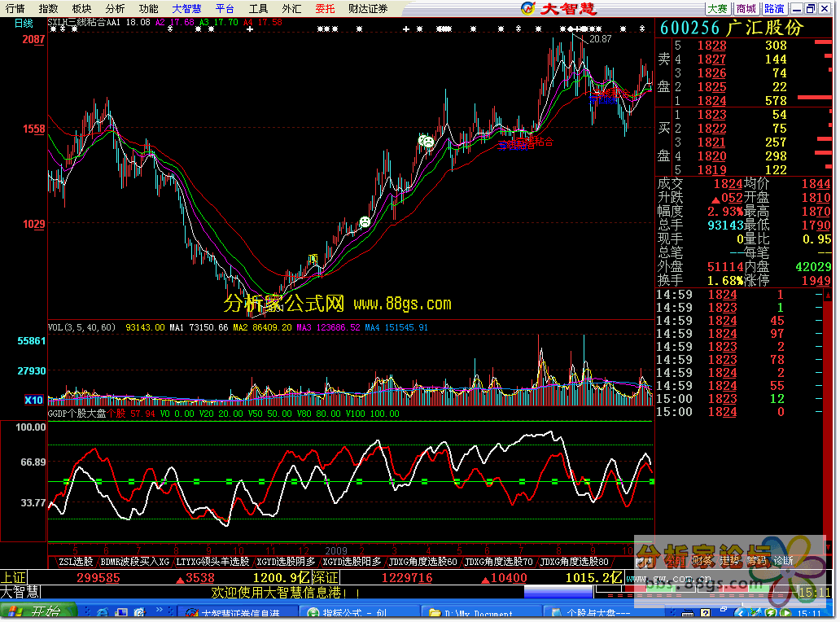Open the 诊断 panel tab

tap(783, 561)
